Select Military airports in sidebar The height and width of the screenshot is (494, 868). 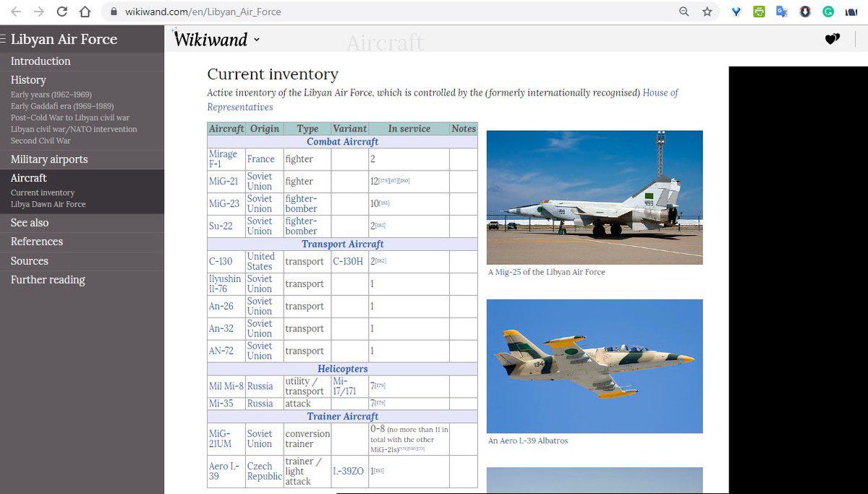[49, 160]
